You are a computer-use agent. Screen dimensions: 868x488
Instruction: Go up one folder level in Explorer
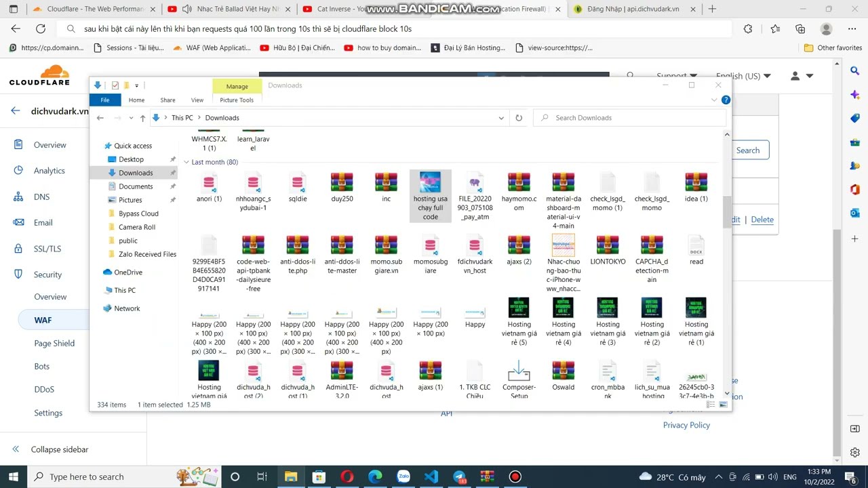point(142,118)
